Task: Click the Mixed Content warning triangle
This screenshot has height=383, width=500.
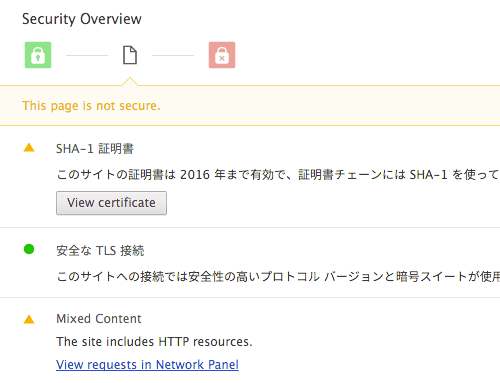Action: click(29, 319)
